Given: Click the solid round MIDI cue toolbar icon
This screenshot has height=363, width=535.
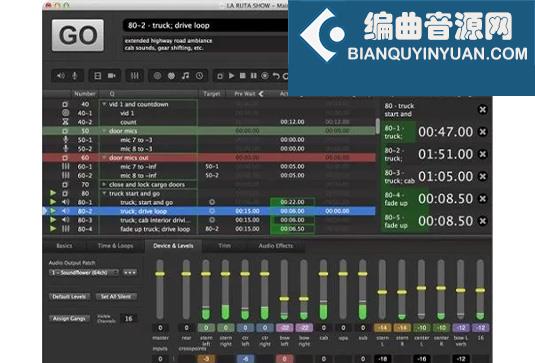Looking at the screenshot, I should click(x=171, y=76).
